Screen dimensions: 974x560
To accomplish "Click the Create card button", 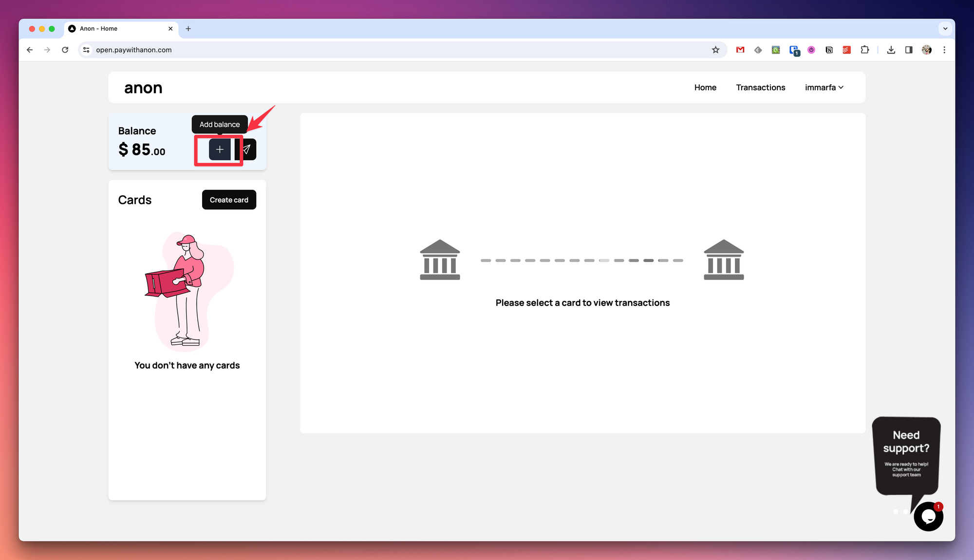I will coord(229,200).
